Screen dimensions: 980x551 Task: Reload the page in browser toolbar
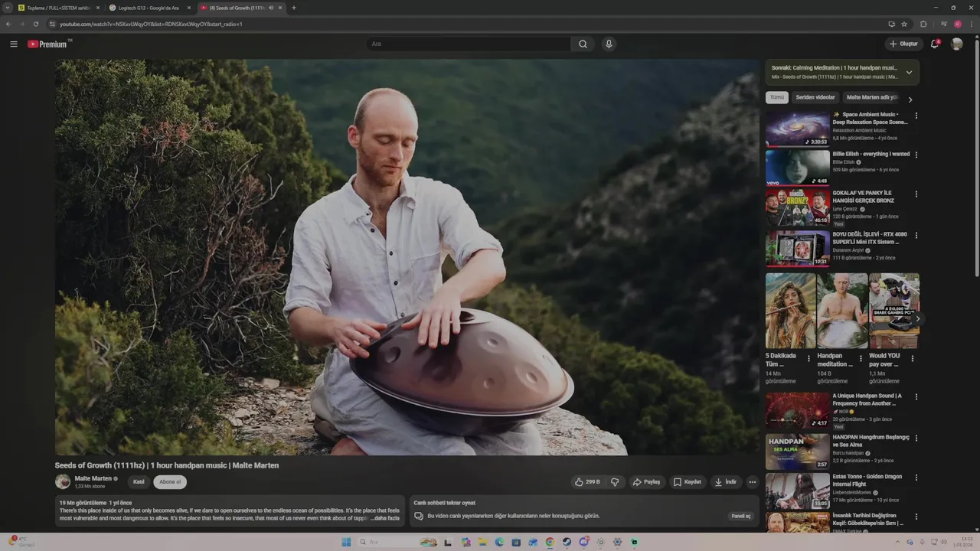[36, 24]
